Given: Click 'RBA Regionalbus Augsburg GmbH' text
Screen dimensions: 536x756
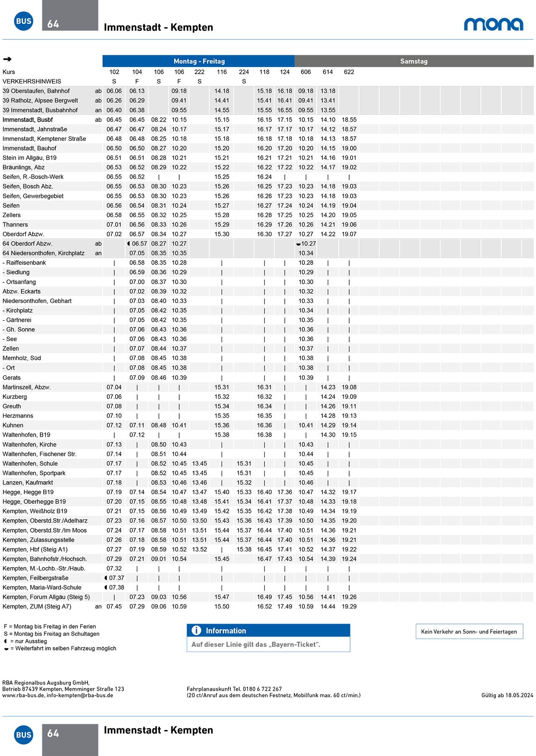Looking at the screenshot, I should click(46, 683).
